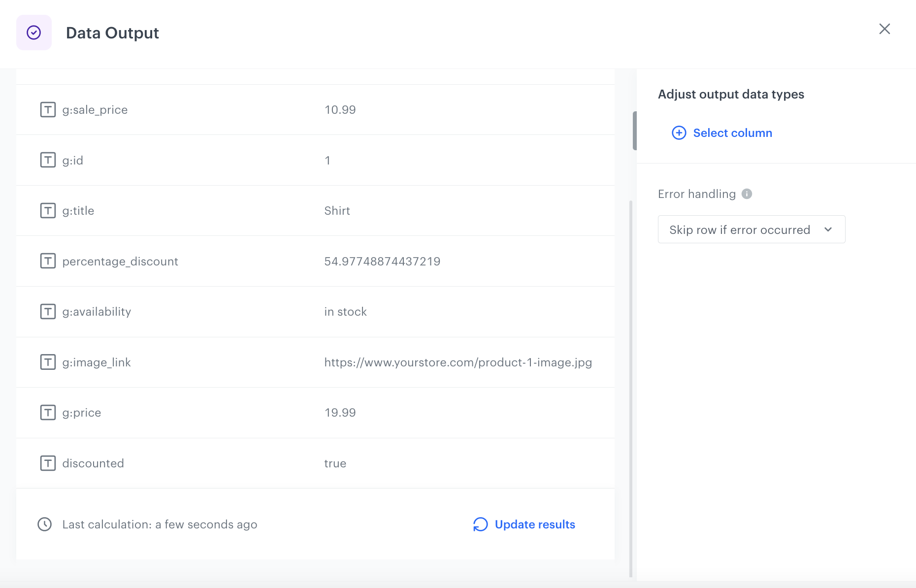Image resolution: width=916 pixels, height=588 pixels.
Task: Expand the dropdown using the chevron arrow
Action: coord(828,229)
